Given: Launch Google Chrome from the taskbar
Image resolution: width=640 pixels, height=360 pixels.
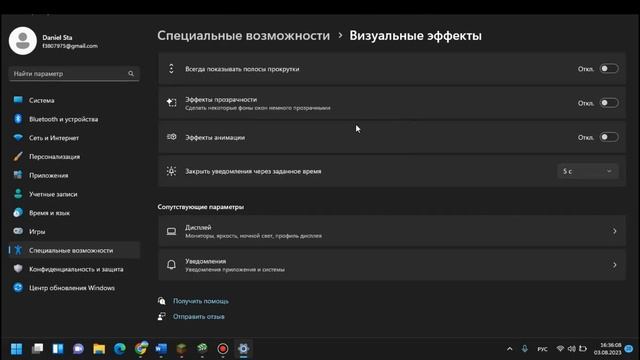Looking at the screenshot, I should [141, 349].
